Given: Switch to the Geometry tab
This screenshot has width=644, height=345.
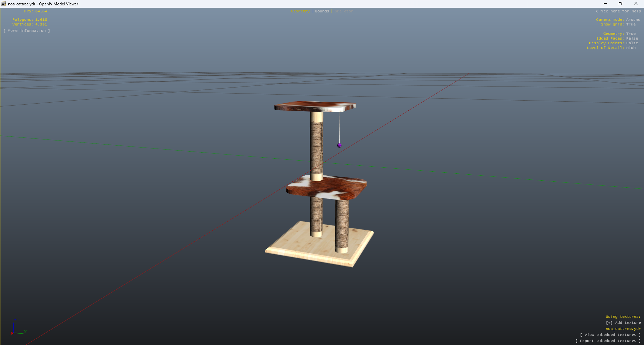Looking at the screenshot, I should (x=300, y=11).
